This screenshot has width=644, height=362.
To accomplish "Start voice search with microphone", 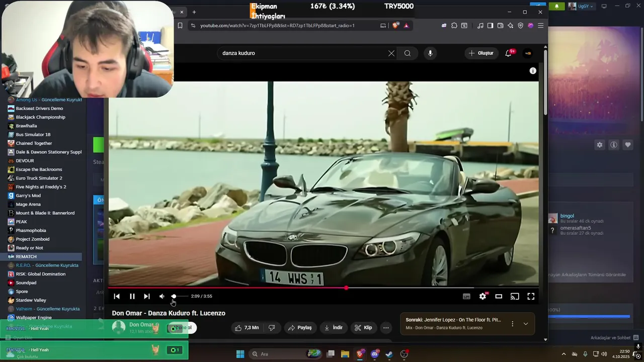I will (430, 53).
